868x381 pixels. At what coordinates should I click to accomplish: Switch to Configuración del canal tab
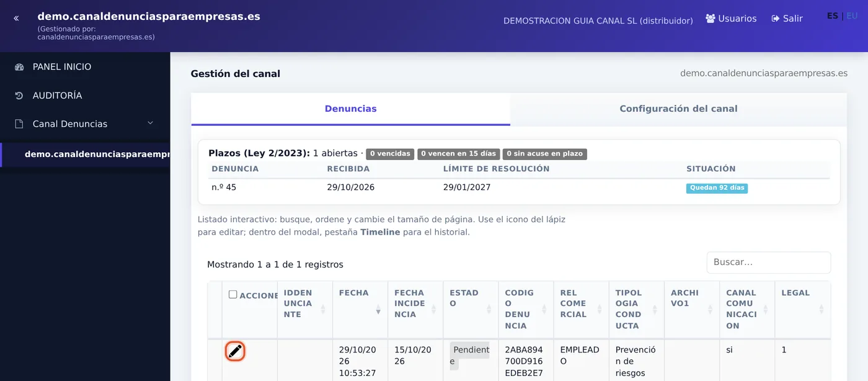click(678, 109)
